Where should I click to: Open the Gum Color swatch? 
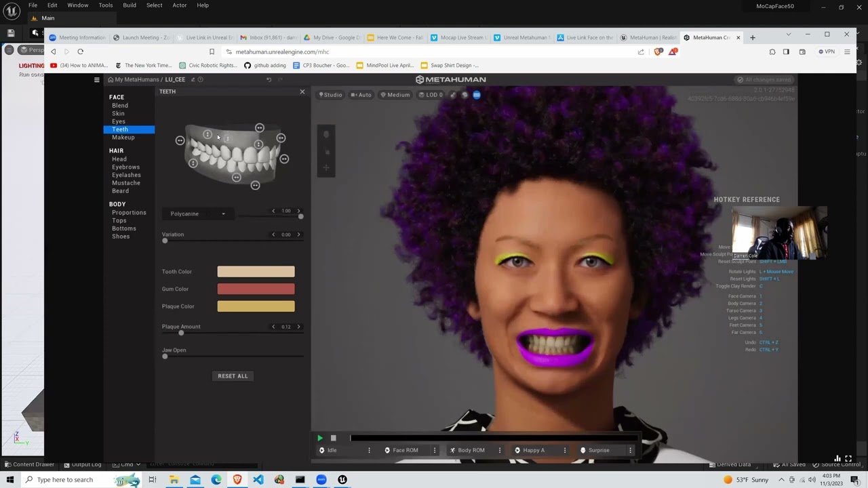[x=256, y=289]
